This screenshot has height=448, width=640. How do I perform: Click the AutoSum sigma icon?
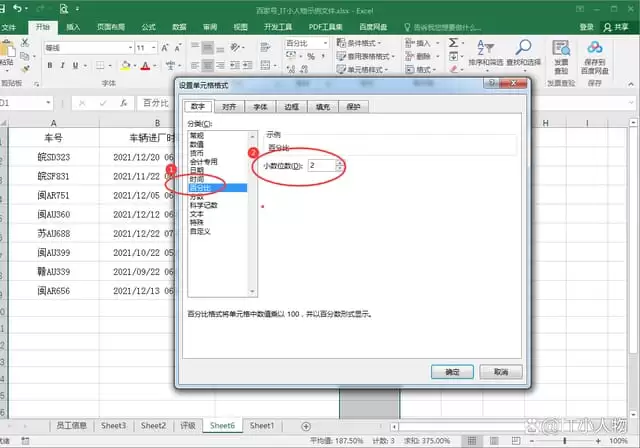453,43
